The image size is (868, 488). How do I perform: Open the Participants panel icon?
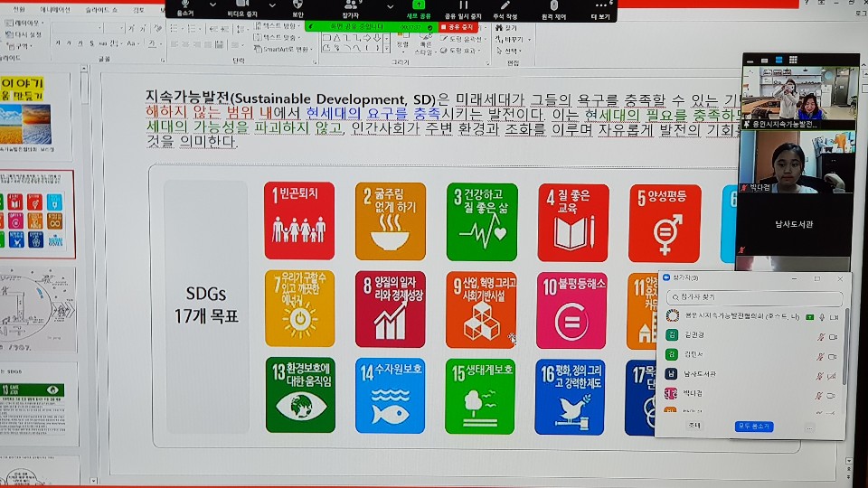350,6
